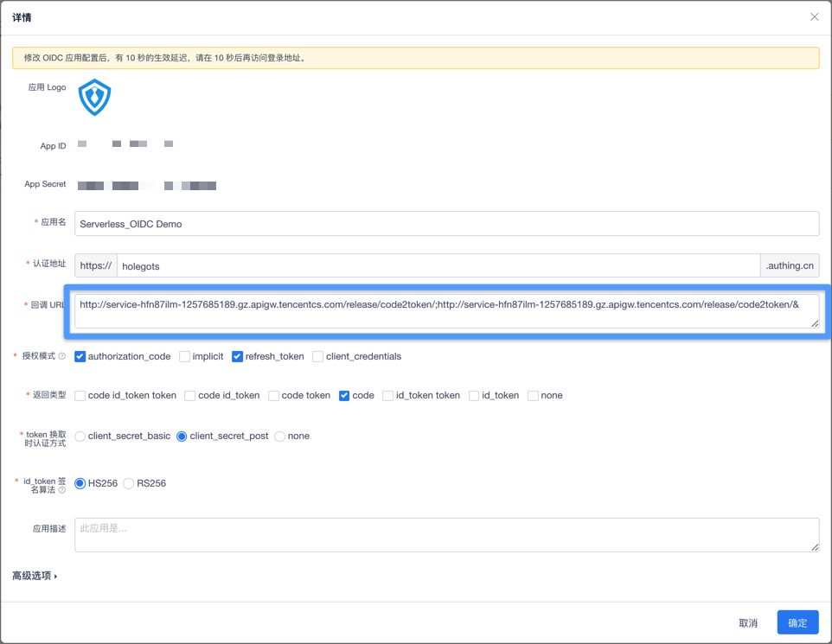
Task: Click the 回调 URL text area
Action: click(x=446, y=311)
